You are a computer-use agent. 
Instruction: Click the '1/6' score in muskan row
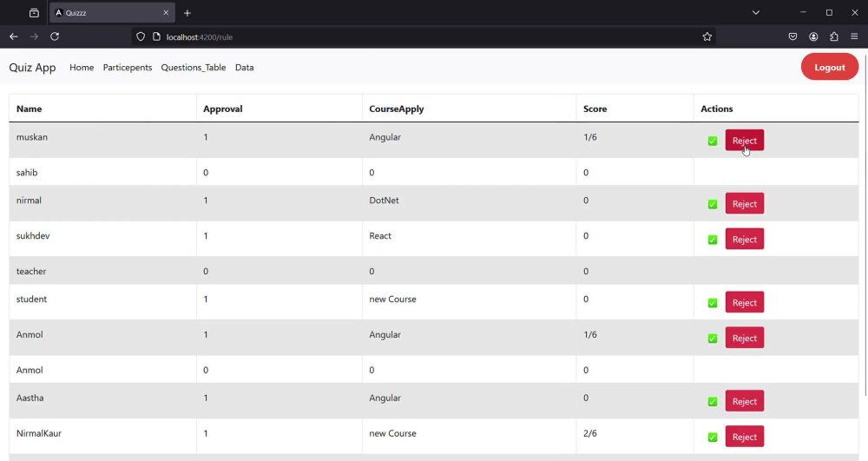click(x=589, y=137)
